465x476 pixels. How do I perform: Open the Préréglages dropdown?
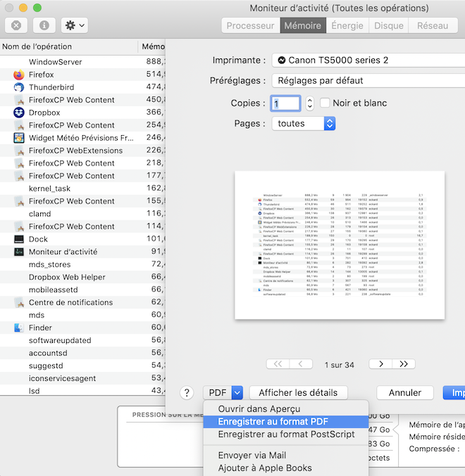coord(368,80)
